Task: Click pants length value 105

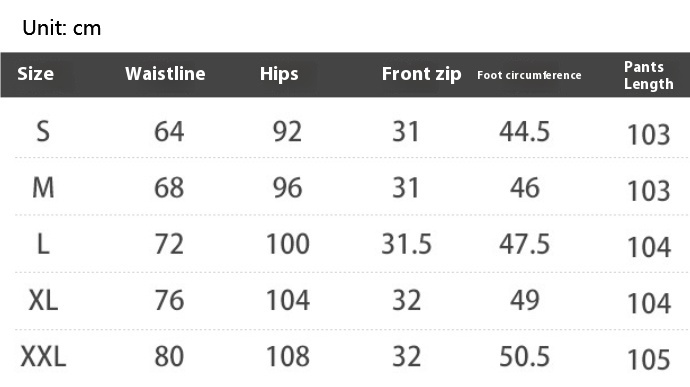Action: pos(649,359)
